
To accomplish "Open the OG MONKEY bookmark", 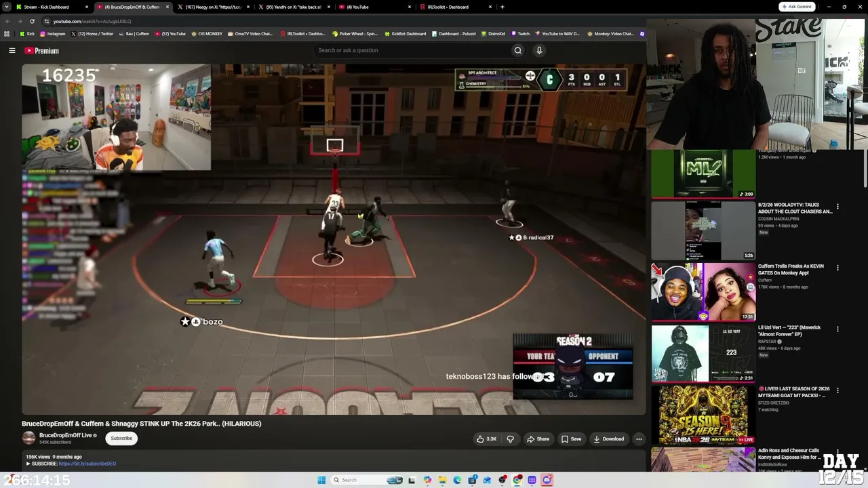I will (206, 34).
